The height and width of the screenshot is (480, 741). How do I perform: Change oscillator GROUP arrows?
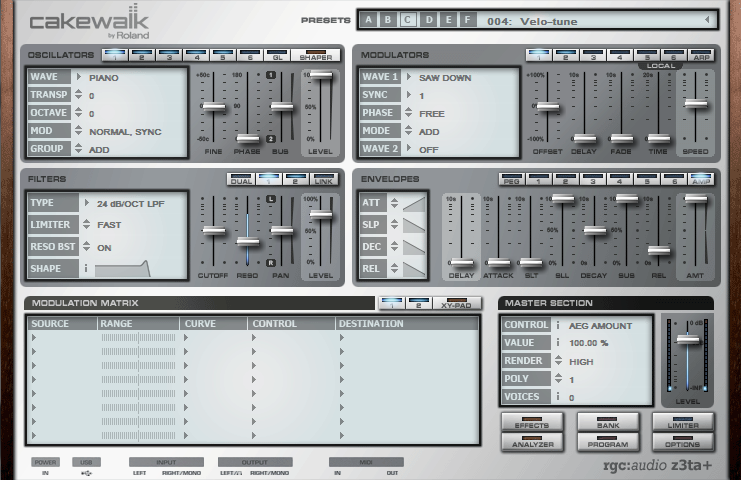point(78,148)
